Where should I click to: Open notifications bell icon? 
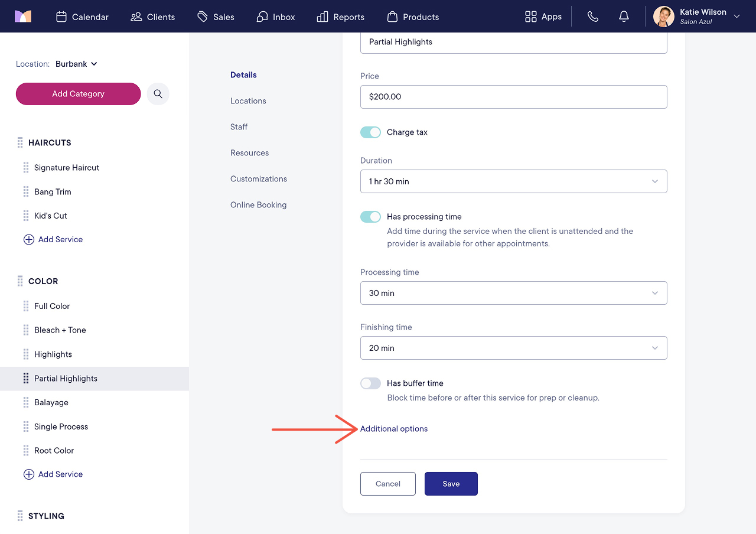tap(624, 17)
